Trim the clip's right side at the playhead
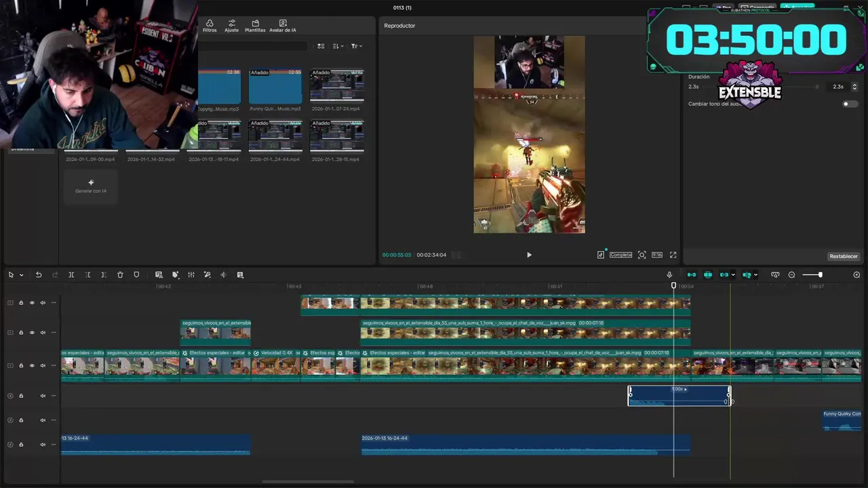Screen dimensions: 868x488 (x=104, y=274)
